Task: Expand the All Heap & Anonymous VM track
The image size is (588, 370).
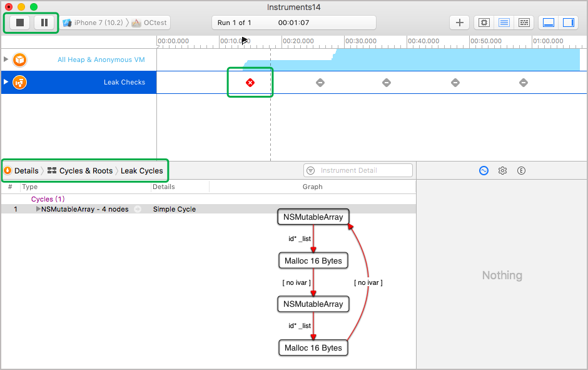Action: [x=6, y=59]
